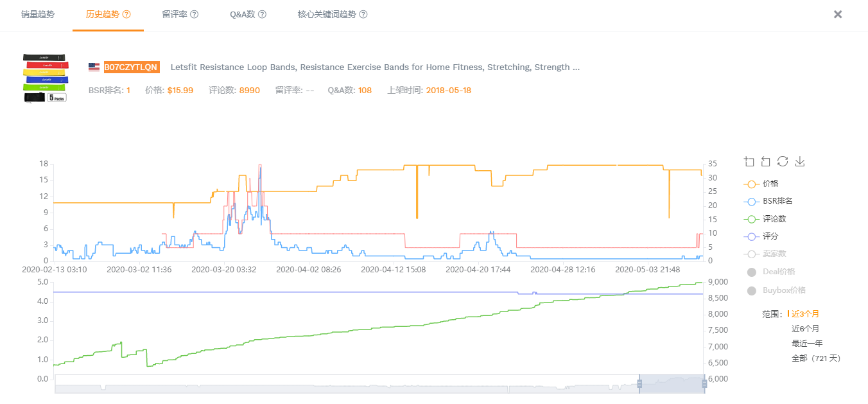Screen dimensions: 868x404
Task: Click the zoom reset (back) icon
Action: click(766, 162)
